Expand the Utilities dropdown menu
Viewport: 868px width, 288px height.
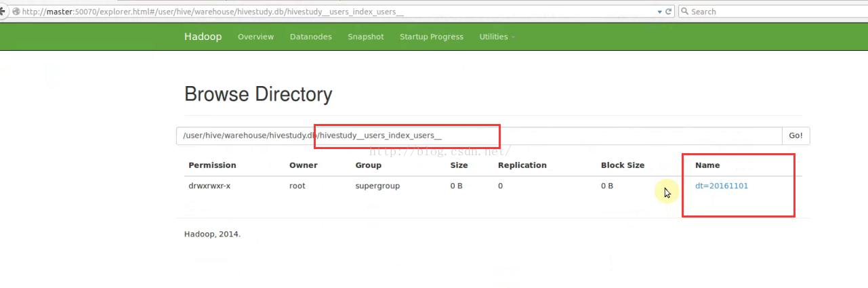(497, 37)
